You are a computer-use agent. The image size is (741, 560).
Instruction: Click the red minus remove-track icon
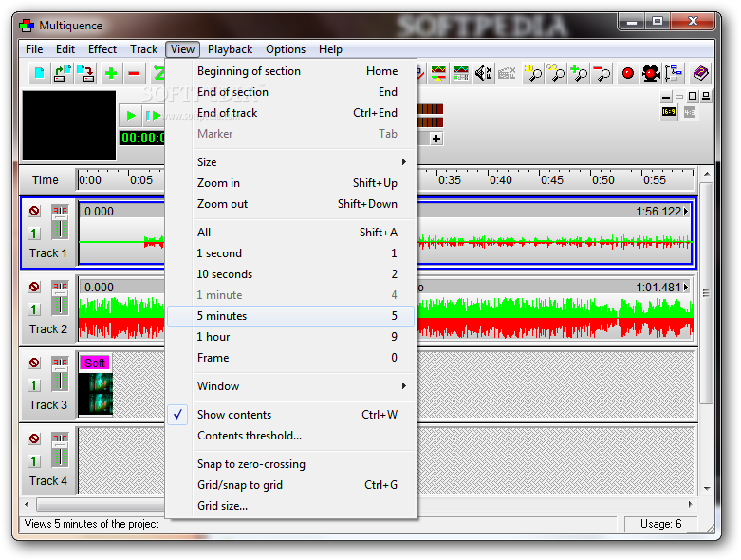(x=134, y=74)
